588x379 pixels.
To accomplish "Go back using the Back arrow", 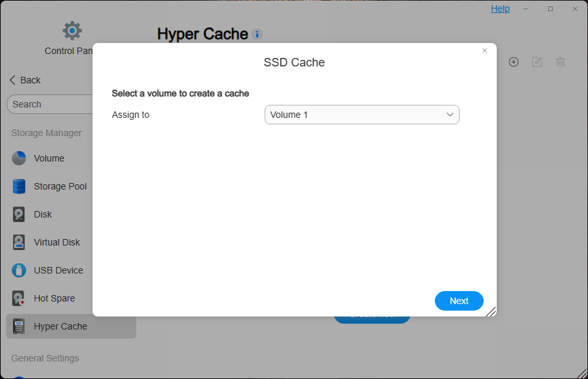I will (x=25, y=80).
